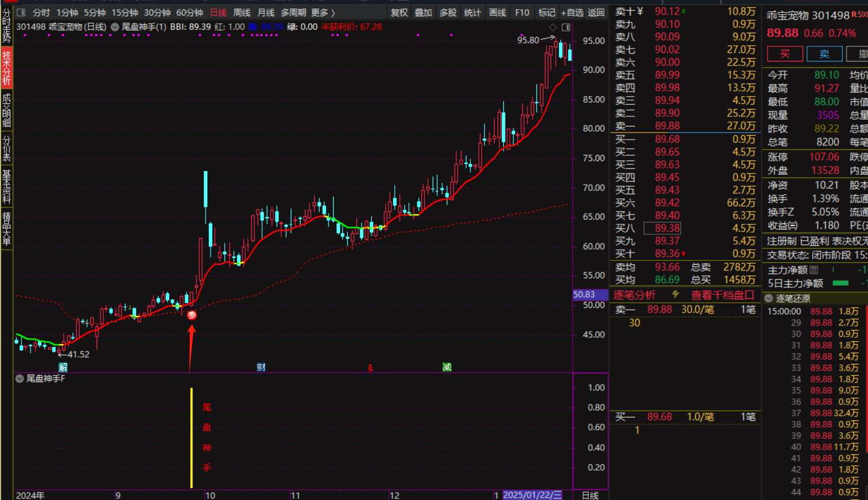Click the diamond icon at chart top-right
The height and width of the screenshot is (500, 868).
click(x=553, y=27)
